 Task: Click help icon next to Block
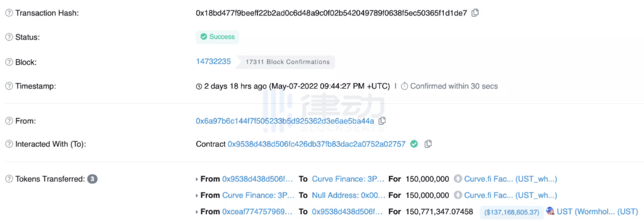pyautogui.click(x=9, y=62)
